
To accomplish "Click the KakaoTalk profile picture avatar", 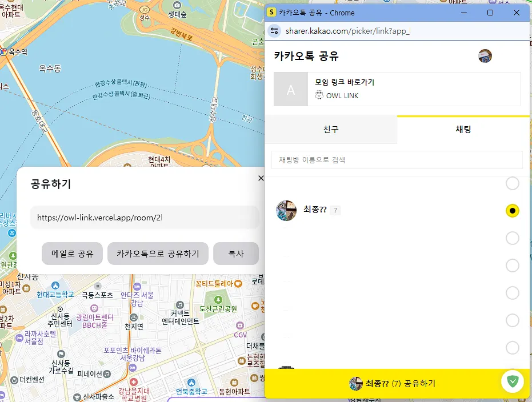I will [x=485, y=56].
